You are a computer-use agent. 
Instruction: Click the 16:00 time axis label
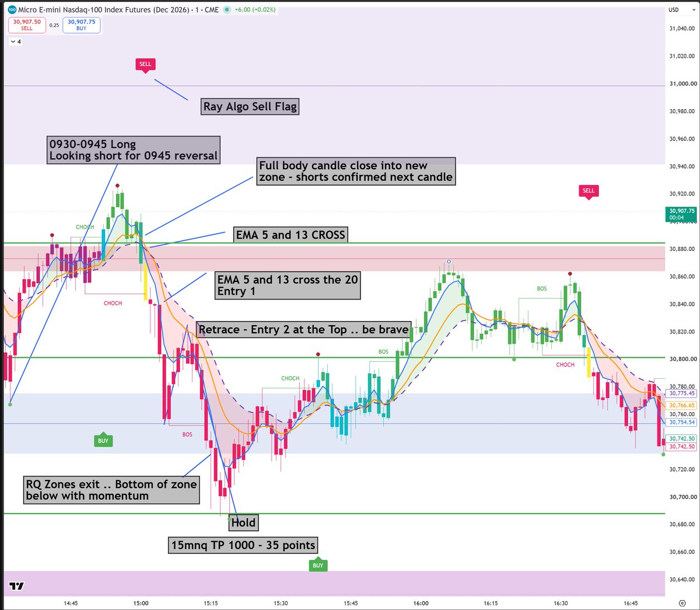[x=421, y=603]
